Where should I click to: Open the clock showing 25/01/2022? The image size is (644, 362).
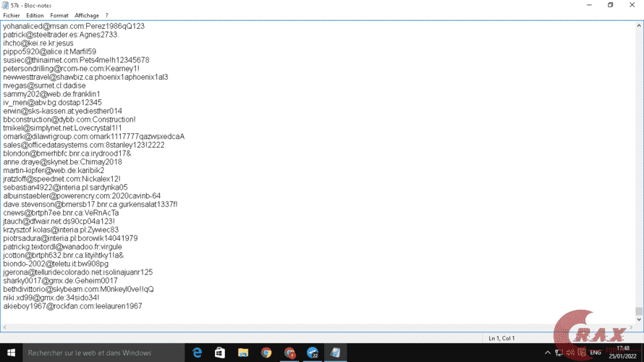click(622, 353)
